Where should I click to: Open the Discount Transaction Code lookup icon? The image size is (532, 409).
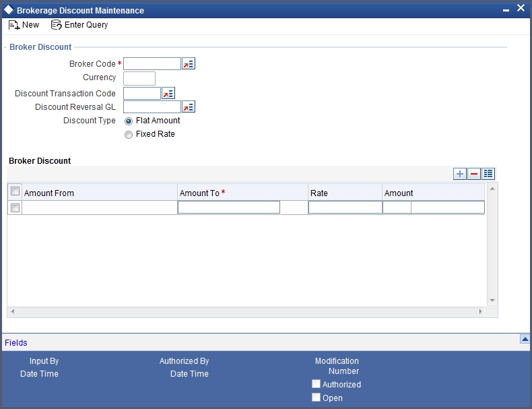pos(168,94)
